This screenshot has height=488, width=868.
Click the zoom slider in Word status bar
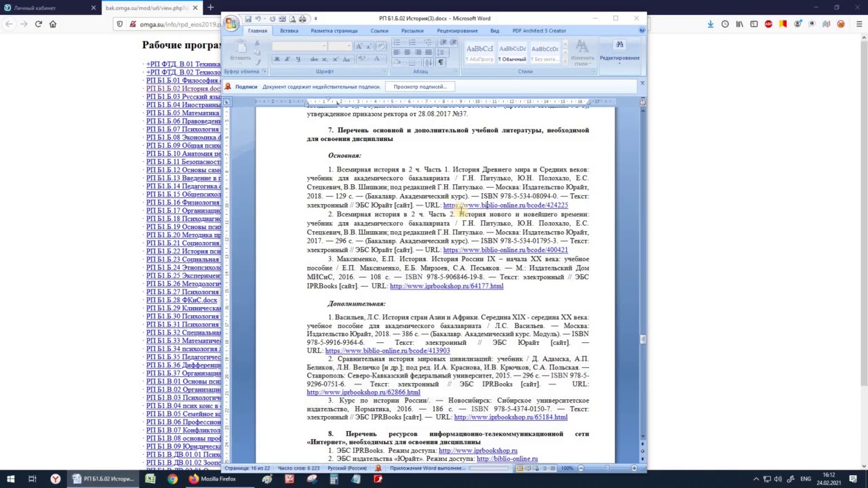pos(607,468)
